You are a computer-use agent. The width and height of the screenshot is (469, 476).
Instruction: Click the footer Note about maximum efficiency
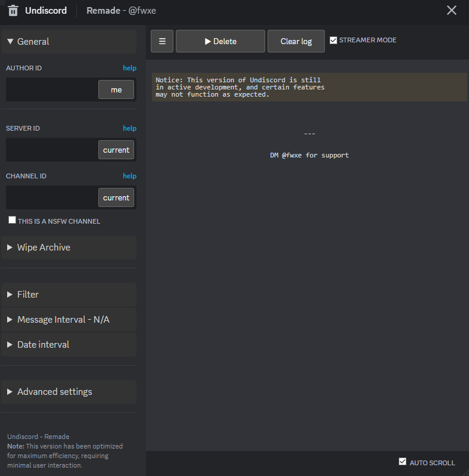(x=65, y=456)
